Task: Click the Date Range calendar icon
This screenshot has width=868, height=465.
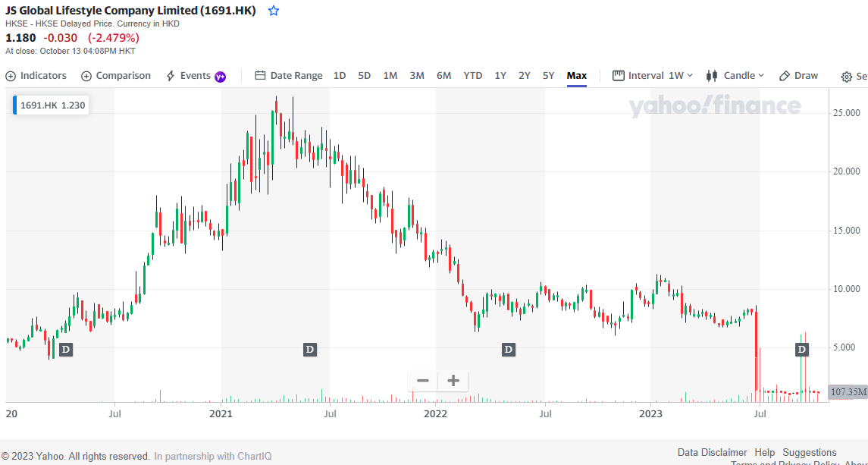Action: pyautogui.click(x=260, y=76)
